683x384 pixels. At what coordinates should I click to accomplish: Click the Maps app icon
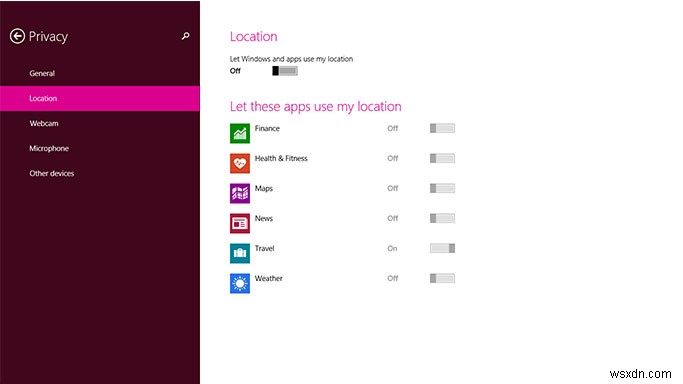240,193
